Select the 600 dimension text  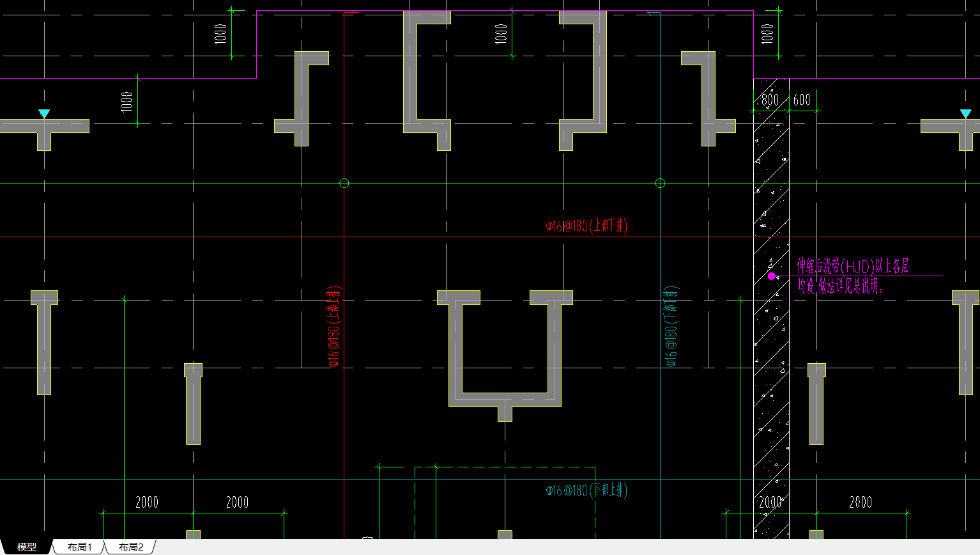pos(802,100)
